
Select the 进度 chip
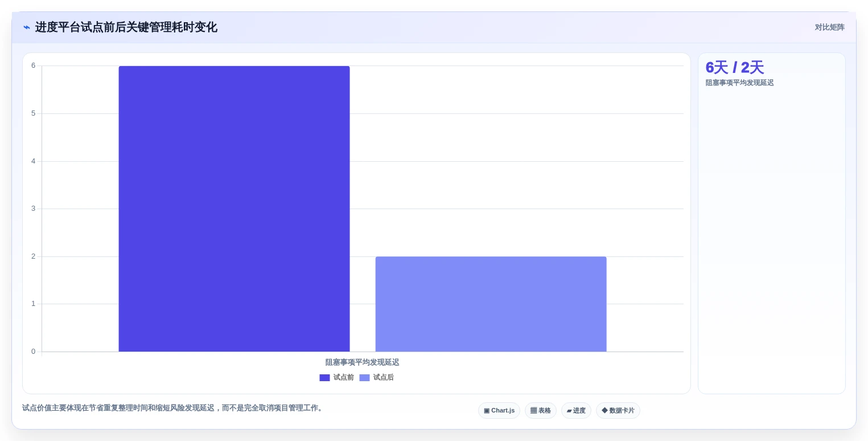(576, 410)
